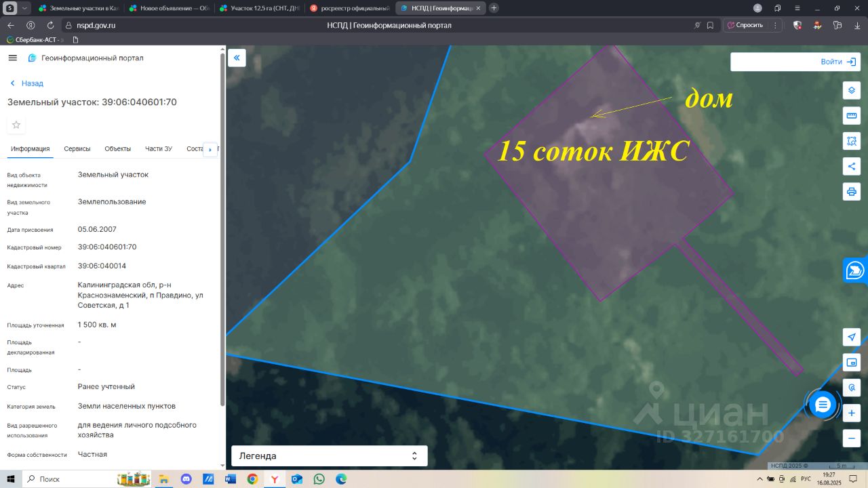Click the Землепользование value
The image size is (868, 488).
112,201
